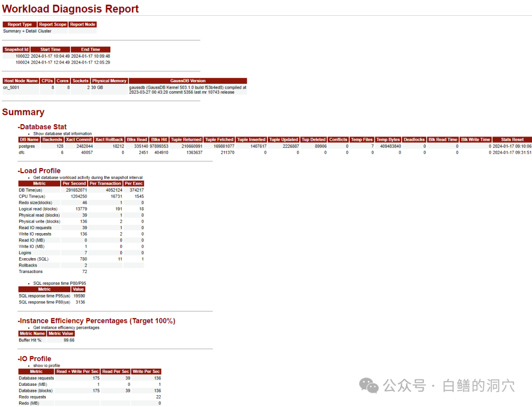
Task: Select the 99.66 buffer hit value
Action: [69, 340]
